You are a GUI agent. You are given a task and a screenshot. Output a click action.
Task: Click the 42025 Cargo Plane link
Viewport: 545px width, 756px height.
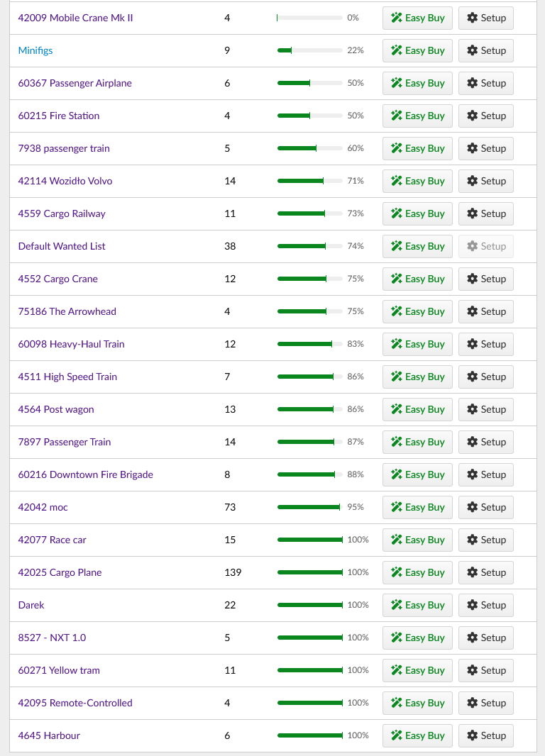pyautogui.click(x=60, y=572)
